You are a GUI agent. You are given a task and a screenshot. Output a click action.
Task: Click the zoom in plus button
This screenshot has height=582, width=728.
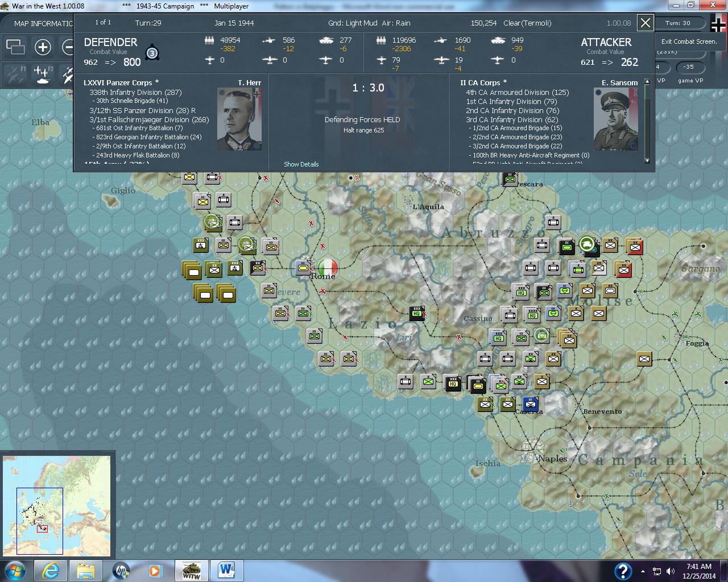click(x=43, y=47)
